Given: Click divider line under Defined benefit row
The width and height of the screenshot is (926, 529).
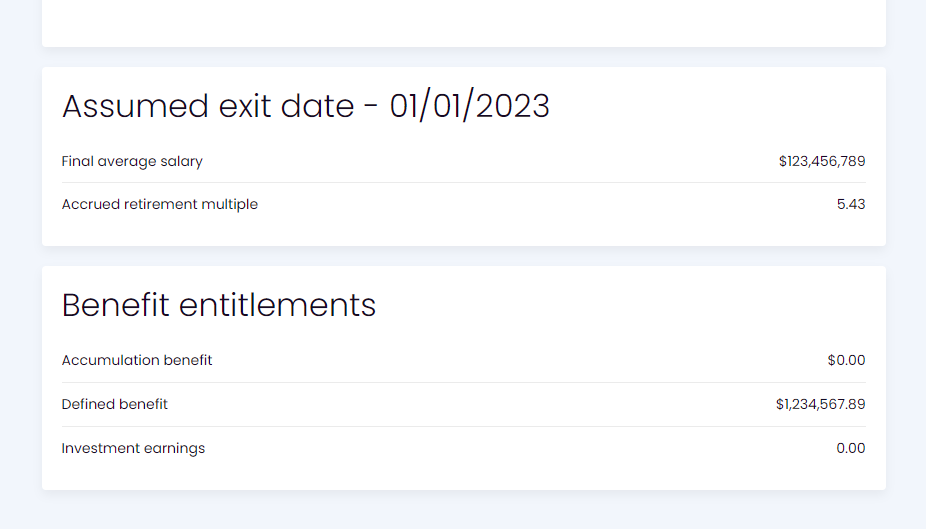Looking at the screenshot, I should 463,426.
